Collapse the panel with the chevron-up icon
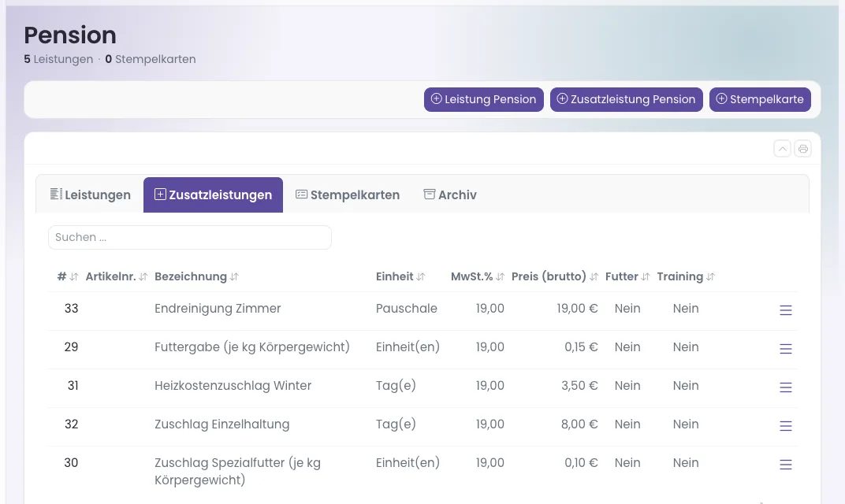 point(783,149)
